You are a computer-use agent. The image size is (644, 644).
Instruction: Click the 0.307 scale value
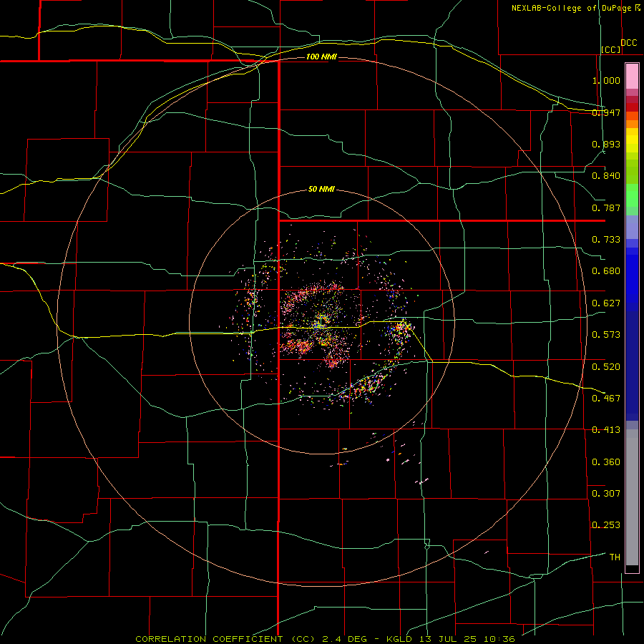606,493
